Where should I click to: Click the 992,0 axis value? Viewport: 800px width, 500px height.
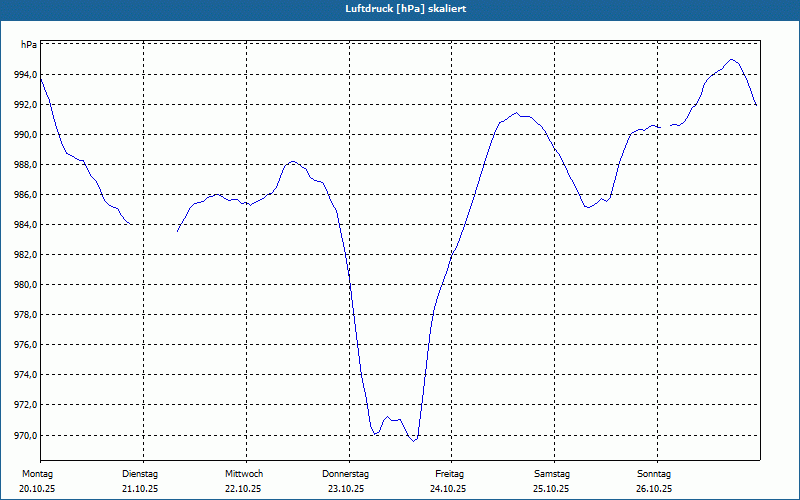[x=26, y=105]
